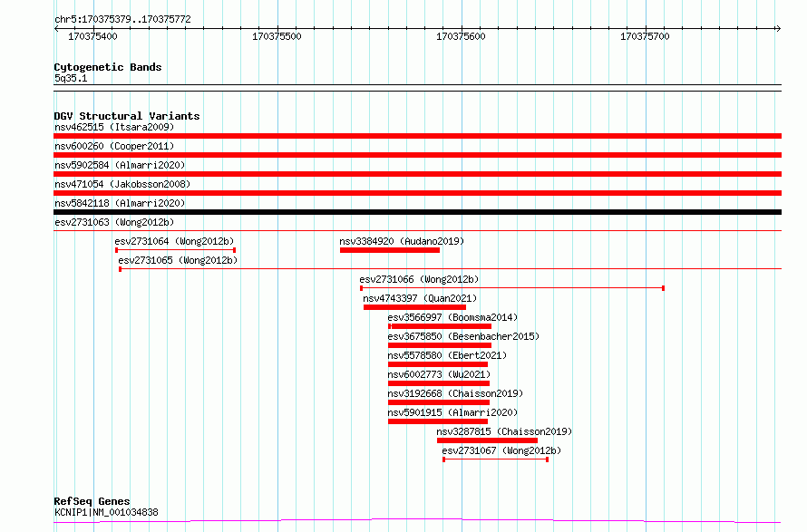
Task: Click the red bar under nsv3384920
Action: click(390, 250)
